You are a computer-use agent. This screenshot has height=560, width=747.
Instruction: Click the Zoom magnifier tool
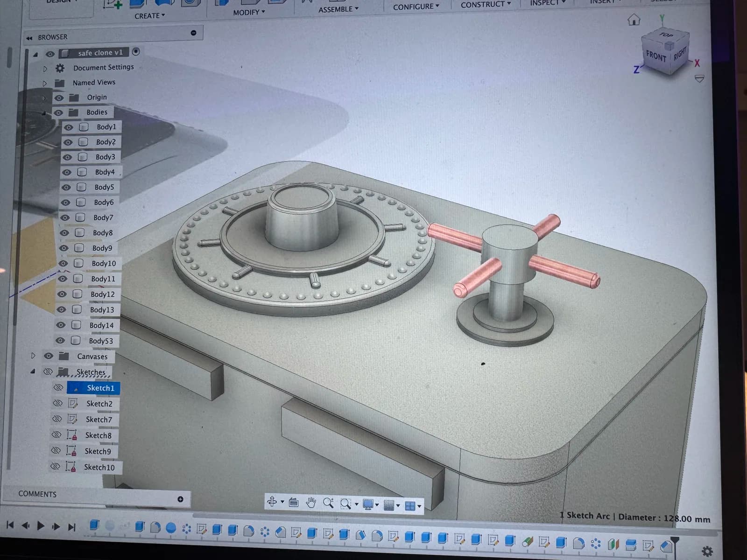[x=328, y=503]
